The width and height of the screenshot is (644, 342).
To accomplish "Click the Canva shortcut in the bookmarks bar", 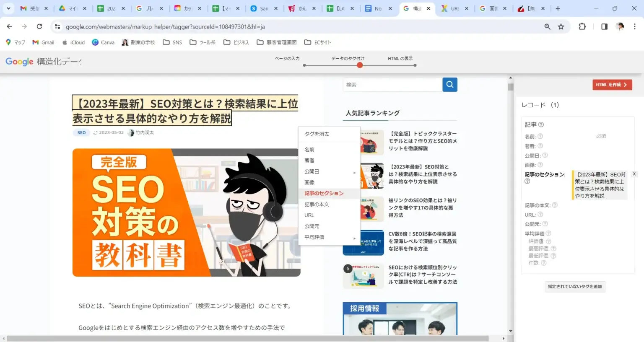I will click(x=103, y=42).
